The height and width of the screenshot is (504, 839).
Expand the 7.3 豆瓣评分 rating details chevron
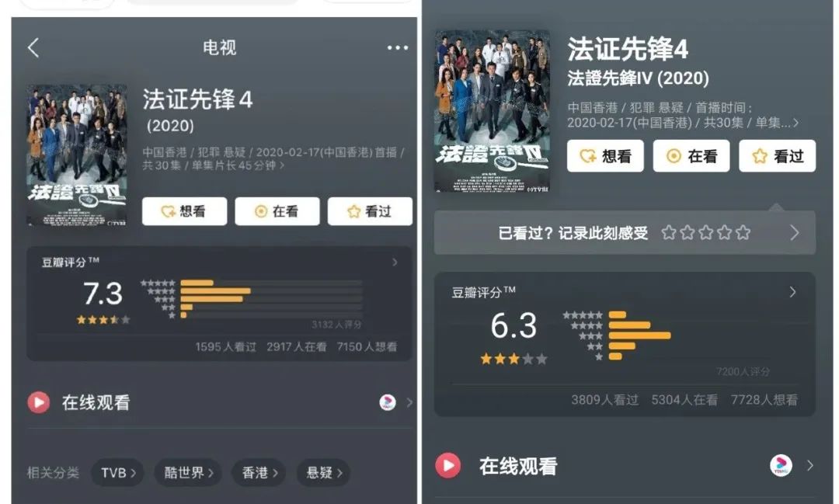pos(395,262)
